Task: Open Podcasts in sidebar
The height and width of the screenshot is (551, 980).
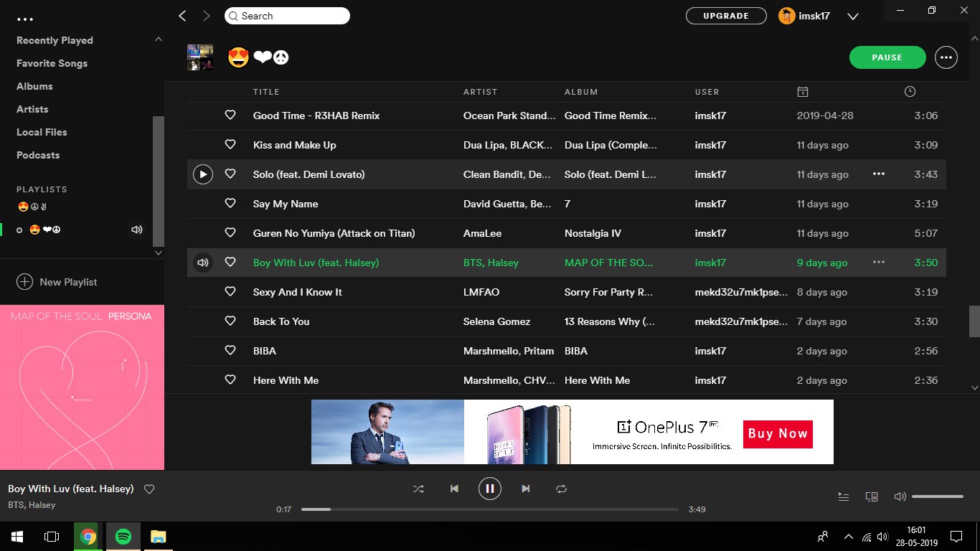Action: [38, 155]
